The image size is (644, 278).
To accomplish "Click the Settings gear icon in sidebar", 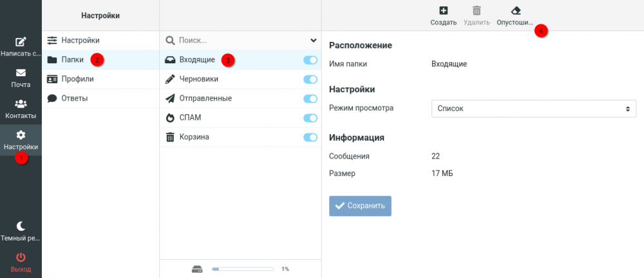I will click(21, 135).
